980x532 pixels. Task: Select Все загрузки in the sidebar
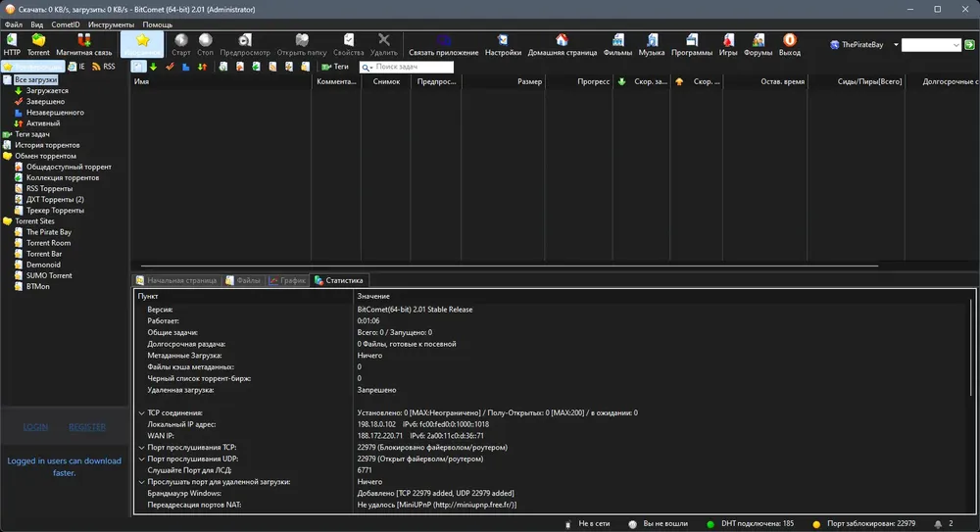35,80
